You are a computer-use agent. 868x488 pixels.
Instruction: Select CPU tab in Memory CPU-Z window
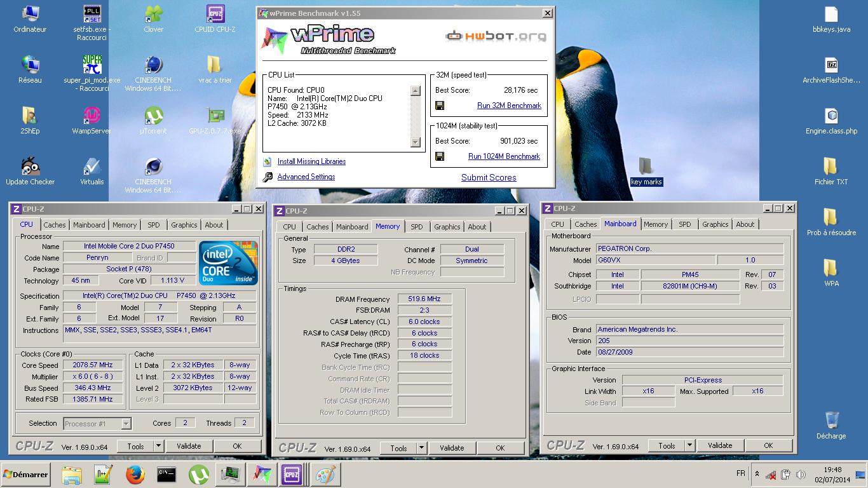pyautogui.click(x=290, y=227)
